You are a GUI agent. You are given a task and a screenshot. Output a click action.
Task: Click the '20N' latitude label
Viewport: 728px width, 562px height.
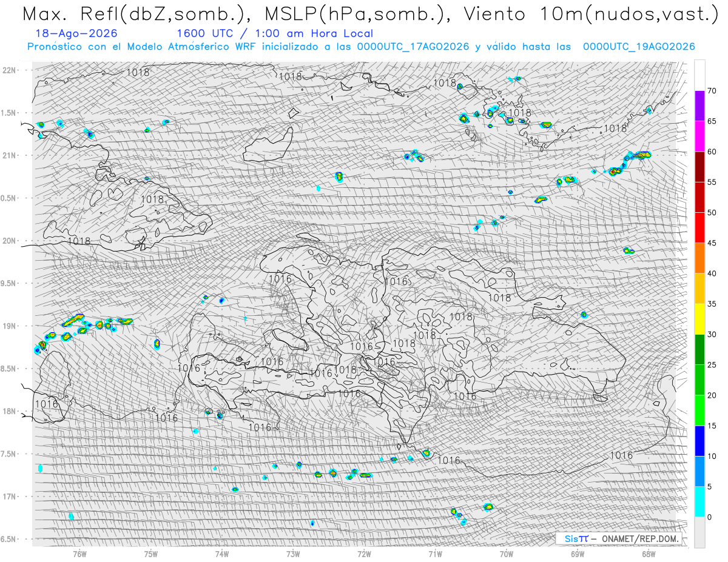(x=10, y=241)
